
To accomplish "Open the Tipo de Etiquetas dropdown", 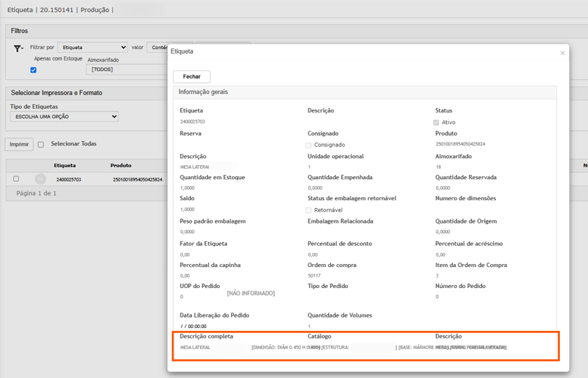I will tap(65, 117).
